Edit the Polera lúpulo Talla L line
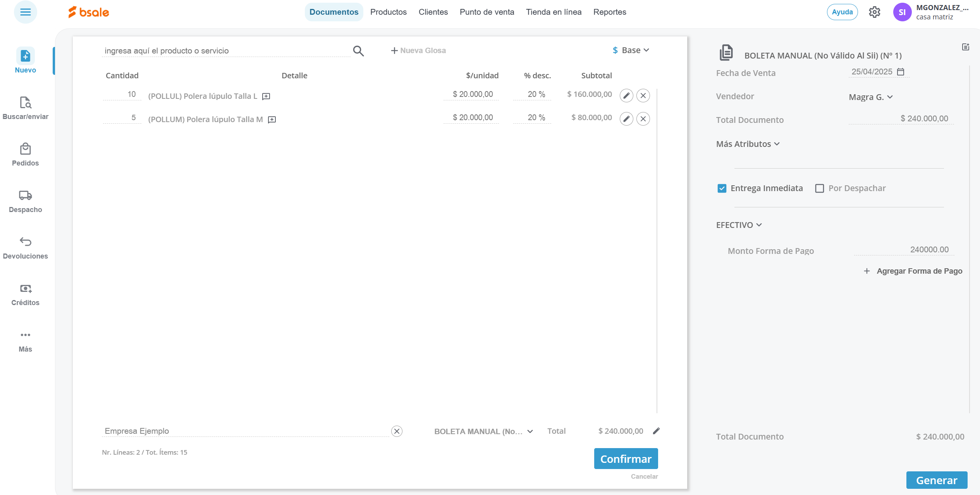 [626, 95]
